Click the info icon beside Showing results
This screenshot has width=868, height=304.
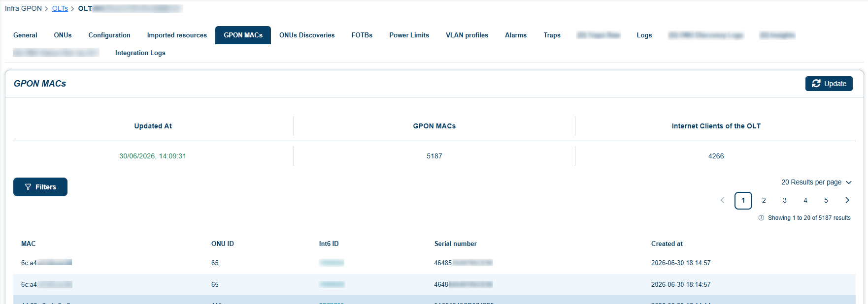(x=761, y=218)
